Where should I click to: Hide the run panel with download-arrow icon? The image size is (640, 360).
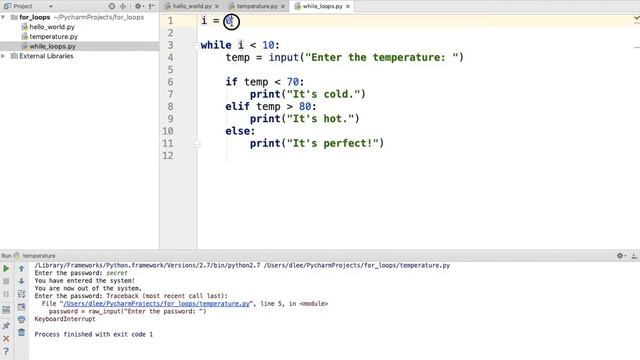click(634, 256)
